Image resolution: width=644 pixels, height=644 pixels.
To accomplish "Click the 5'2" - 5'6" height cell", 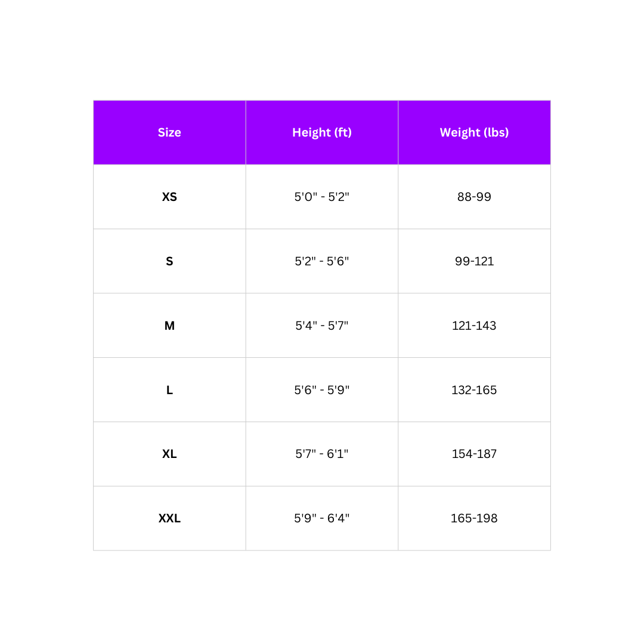I will coord(322,261).
